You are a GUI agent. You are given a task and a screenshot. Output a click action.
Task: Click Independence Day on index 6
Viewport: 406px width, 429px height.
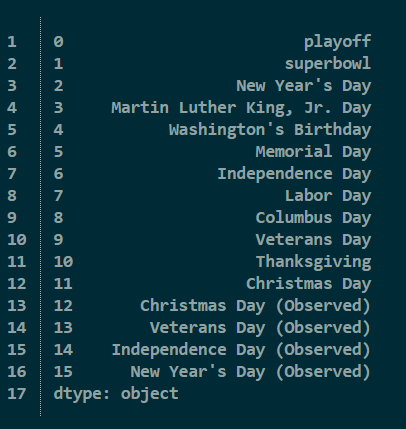(x=294, y=174)
